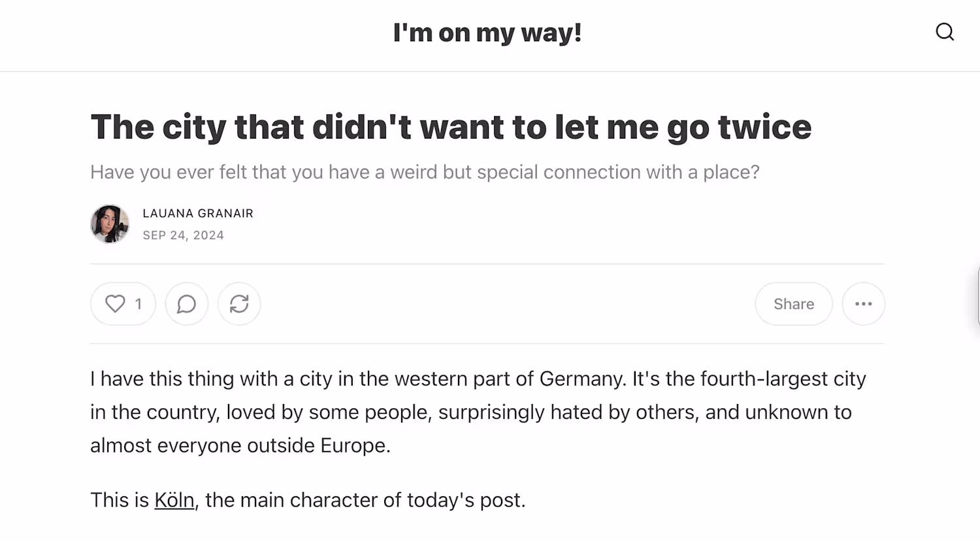Click the paragraph starting "I have this thing"
This screenshot has height=542, width=980.
pos(477,412)
